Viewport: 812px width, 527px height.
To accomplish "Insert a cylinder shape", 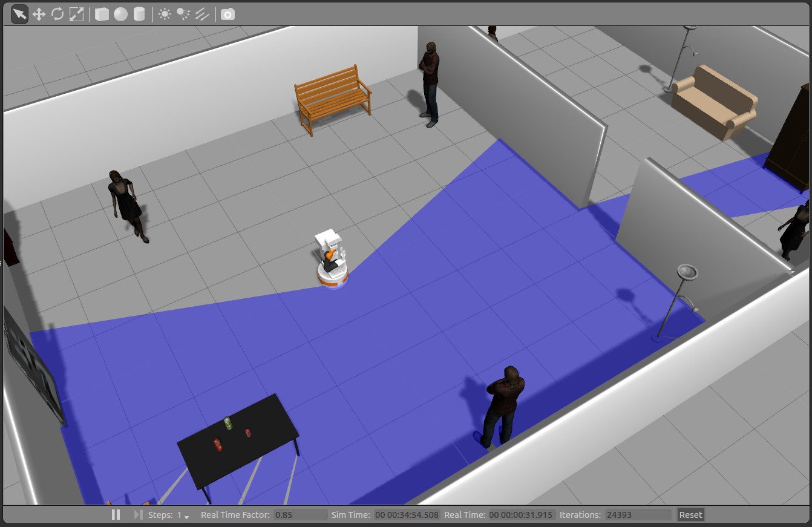I will [x=139, y=14].
